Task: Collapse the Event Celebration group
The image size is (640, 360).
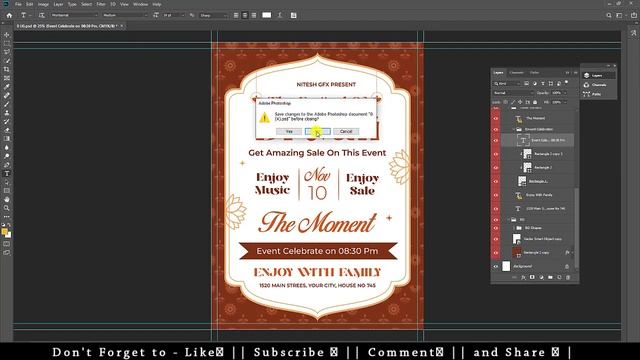Action: coord(514,129)
